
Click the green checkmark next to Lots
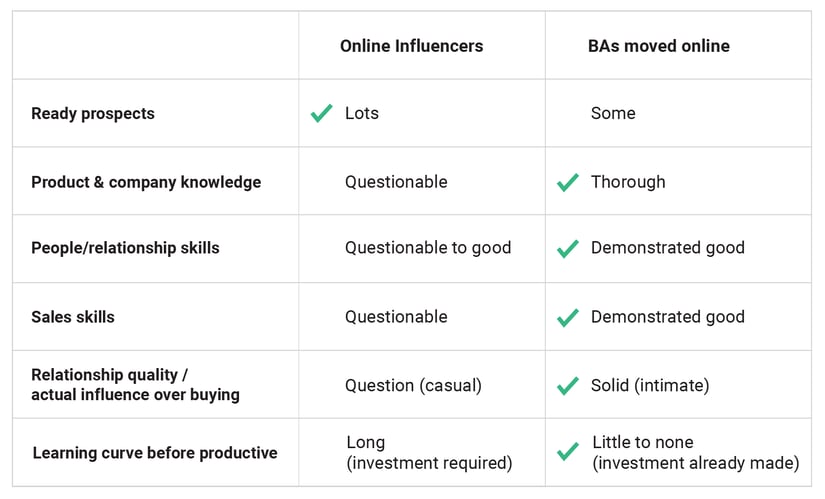point(321,113)
